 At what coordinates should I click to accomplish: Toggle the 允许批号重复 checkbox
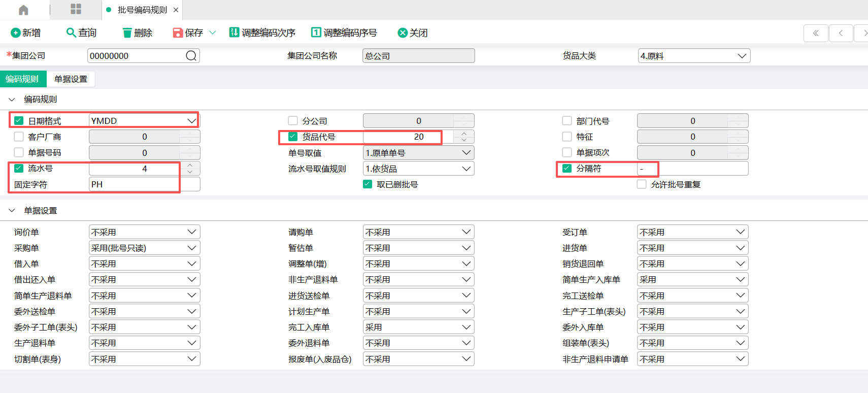(642, 184)
